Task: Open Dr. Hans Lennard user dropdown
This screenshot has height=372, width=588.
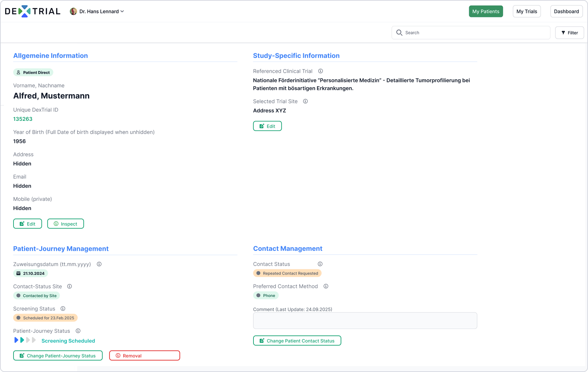Action: point(97,12)
